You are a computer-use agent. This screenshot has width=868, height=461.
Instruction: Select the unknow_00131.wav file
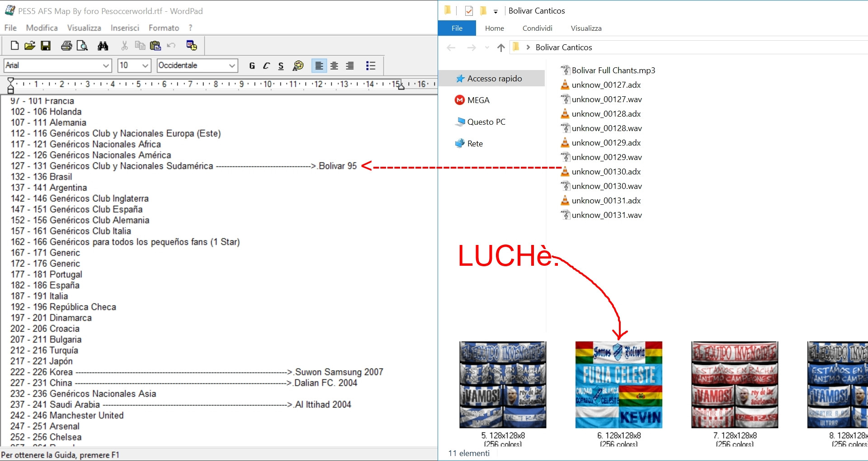tap(601, 215)
